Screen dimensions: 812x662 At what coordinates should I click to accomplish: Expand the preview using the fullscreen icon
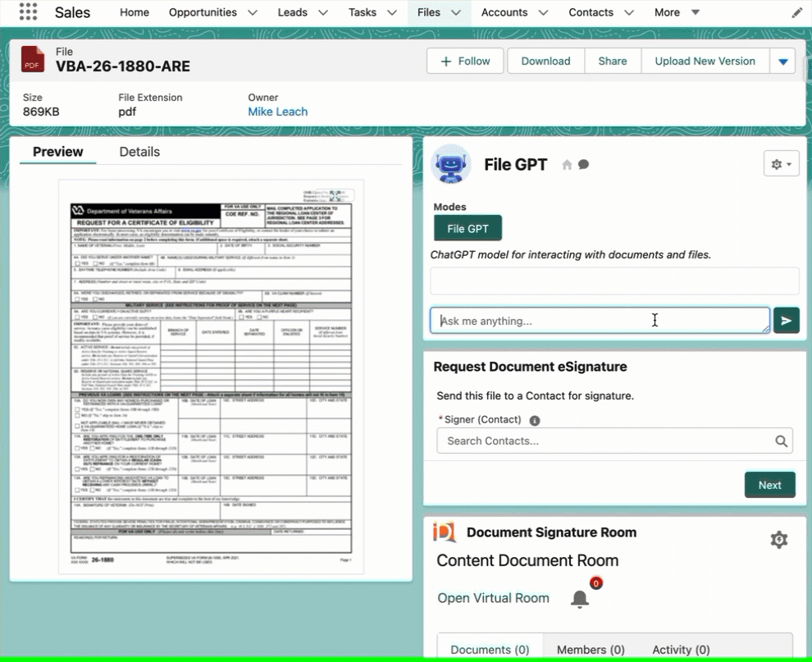pyautogui.click(x=335, y=195)
